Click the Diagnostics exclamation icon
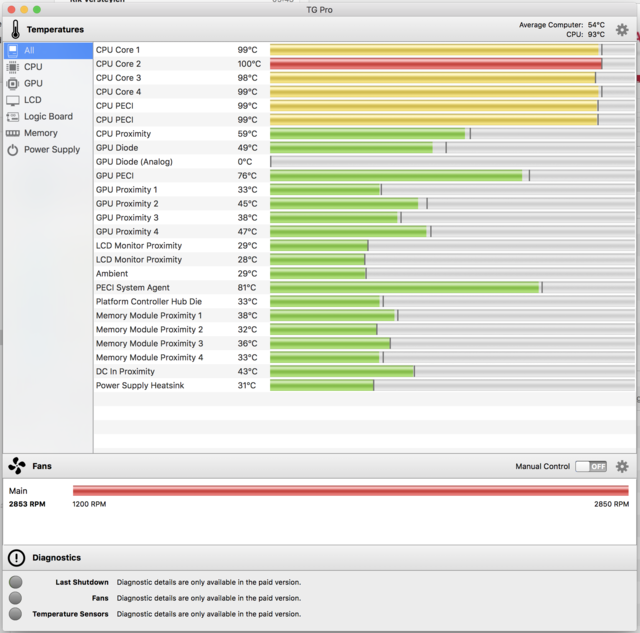Screen dimensions: 640x633 point(16,558)
